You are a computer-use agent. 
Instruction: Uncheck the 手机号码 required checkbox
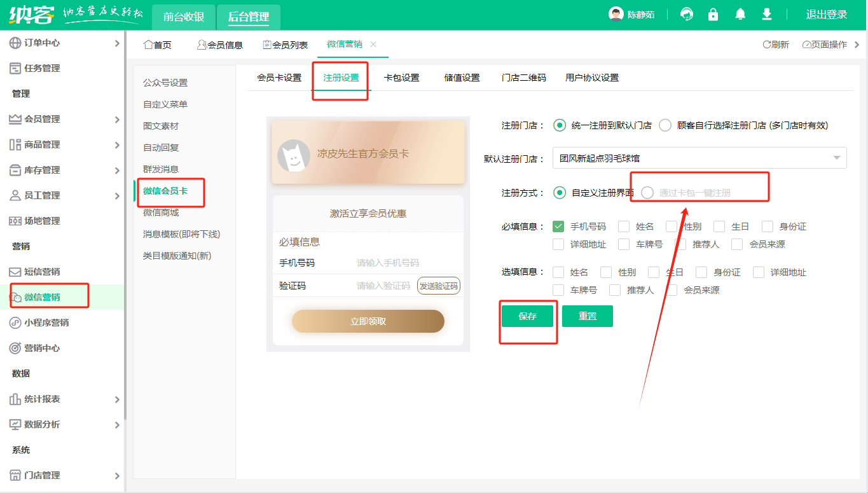[559, 226]
